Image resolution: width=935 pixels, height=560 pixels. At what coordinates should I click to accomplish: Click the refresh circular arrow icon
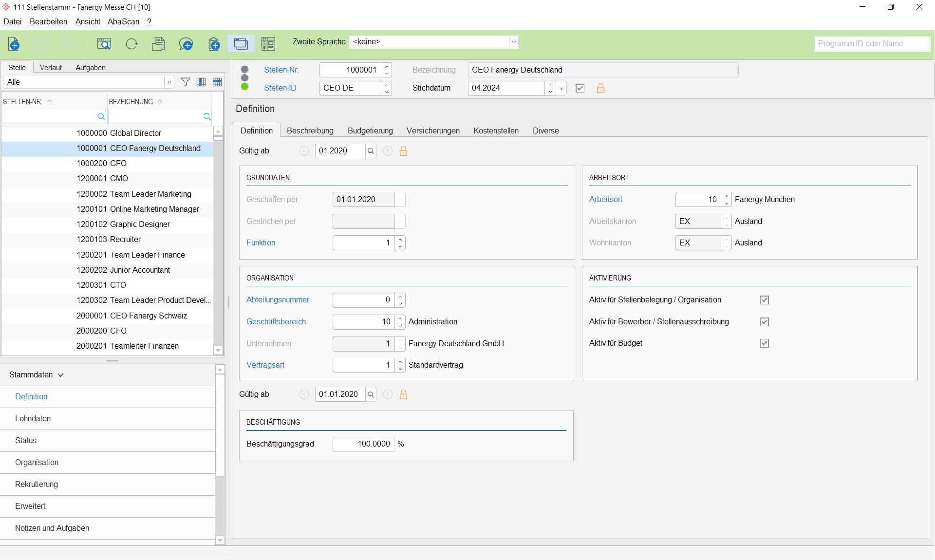click(x=131, y=44)
